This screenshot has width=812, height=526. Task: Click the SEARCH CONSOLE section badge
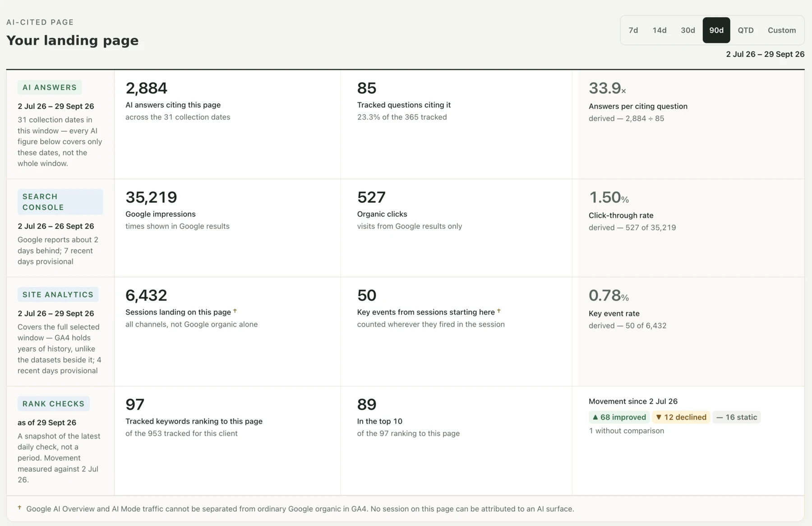60,202
